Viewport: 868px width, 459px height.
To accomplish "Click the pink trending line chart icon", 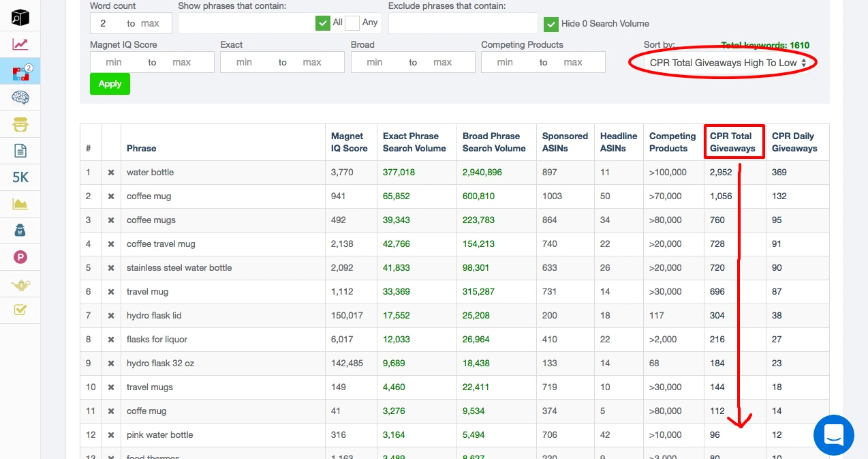I will (20, 45).
